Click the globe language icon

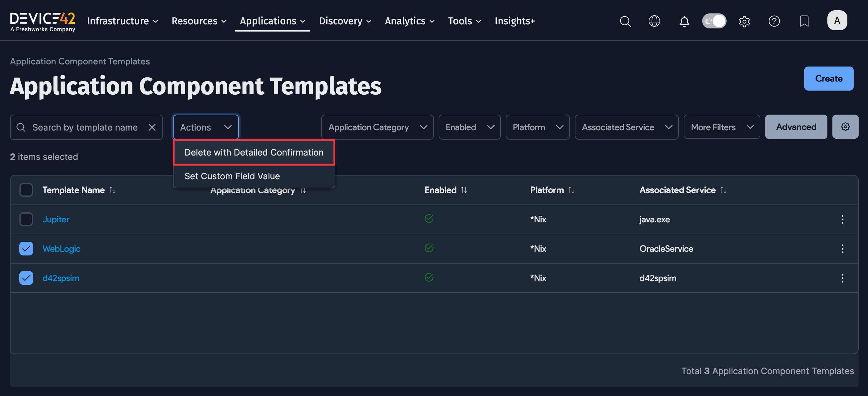654,21
